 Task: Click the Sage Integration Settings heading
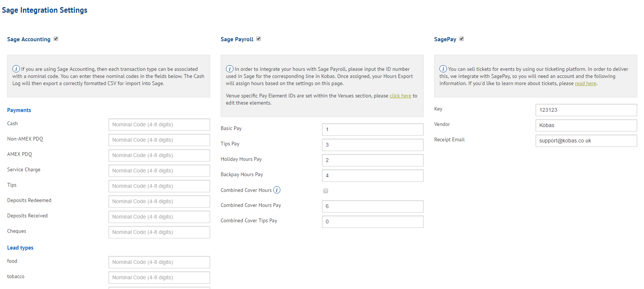45,10
